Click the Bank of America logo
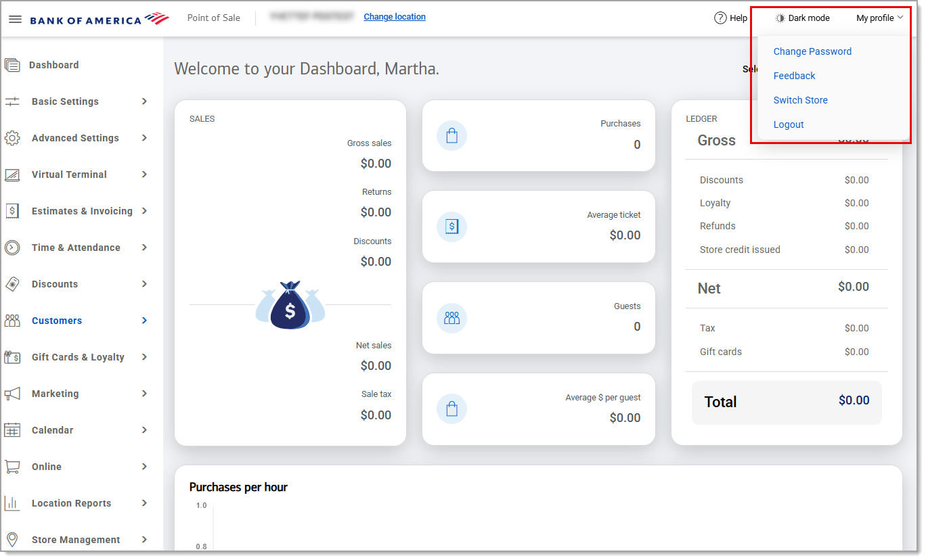The width and height of the screenshot is (926, 560). (100, 19)
